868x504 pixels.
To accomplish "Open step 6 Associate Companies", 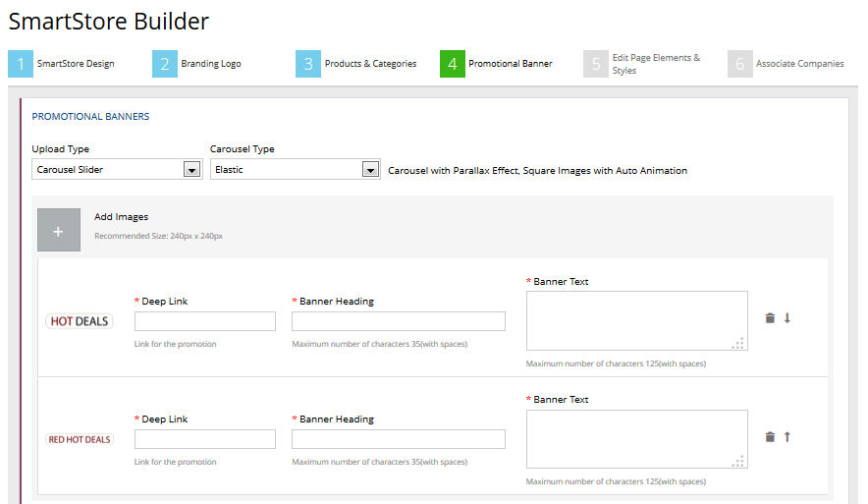I will [x=787, y=64].
